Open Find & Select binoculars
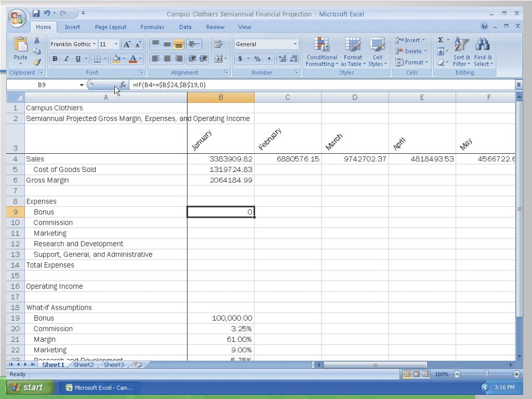The height and width of the screenshot is (399, 532). (x=483, y=51)
